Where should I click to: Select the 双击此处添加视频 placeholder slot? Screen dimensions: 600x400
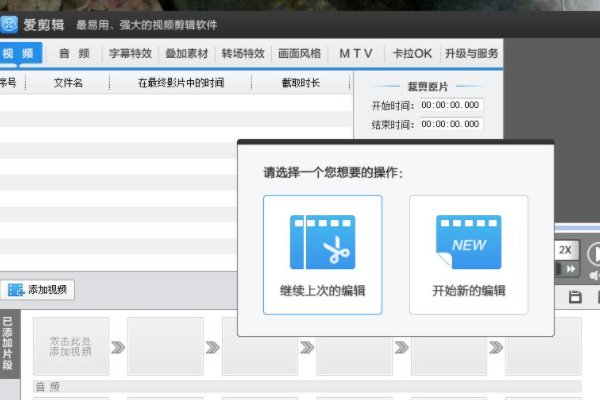click(x=71, y=346)
